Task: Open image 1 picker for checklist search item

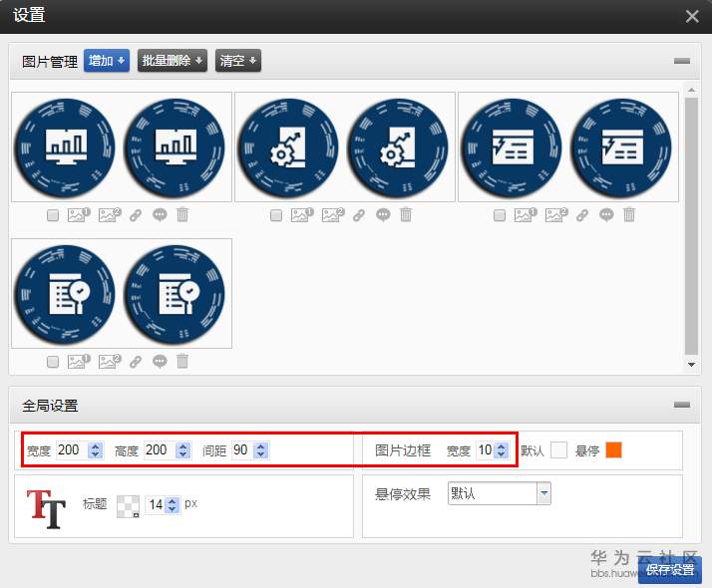Action: (x=79, y=362)
